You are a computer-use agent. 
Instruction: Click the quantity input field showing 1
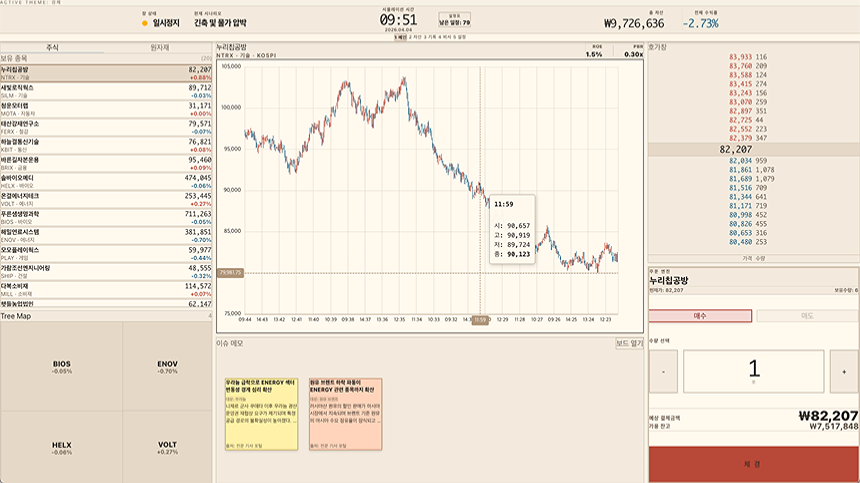click(x=754, y=371)
